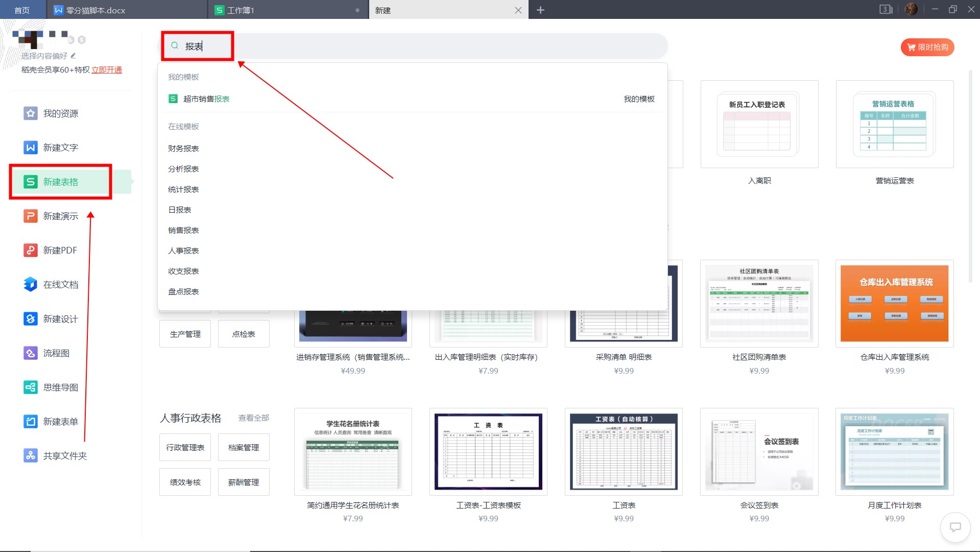Switch to 工作簿1 spreadsheet tab

pos(240,10)
